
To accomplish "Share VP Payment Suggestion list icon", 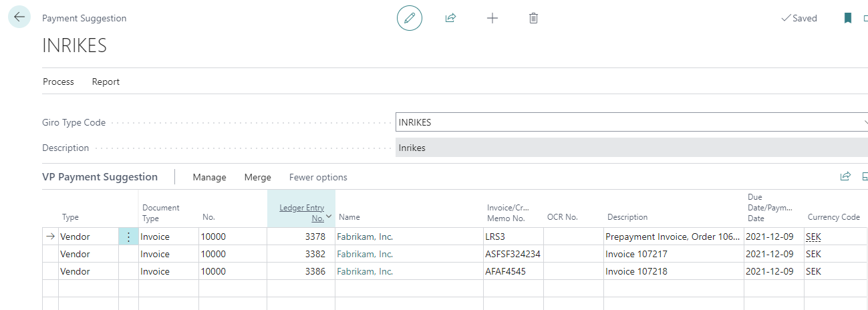I will [845, 176].
